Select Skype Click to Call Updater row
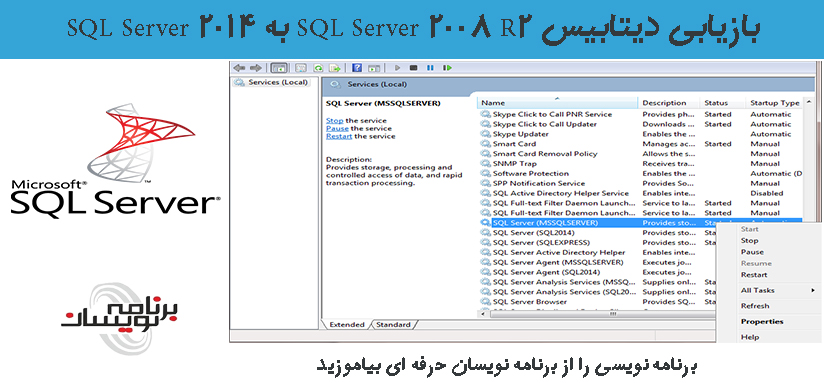Image resolution: width=824 pixels, height=383 pixels. pos(544,125)
